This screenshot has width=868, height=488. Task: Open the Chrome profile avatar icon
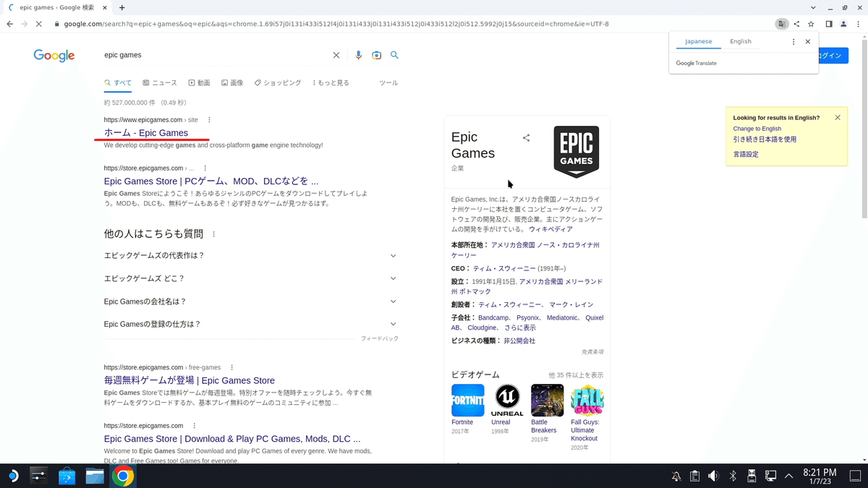click(843, 24)
